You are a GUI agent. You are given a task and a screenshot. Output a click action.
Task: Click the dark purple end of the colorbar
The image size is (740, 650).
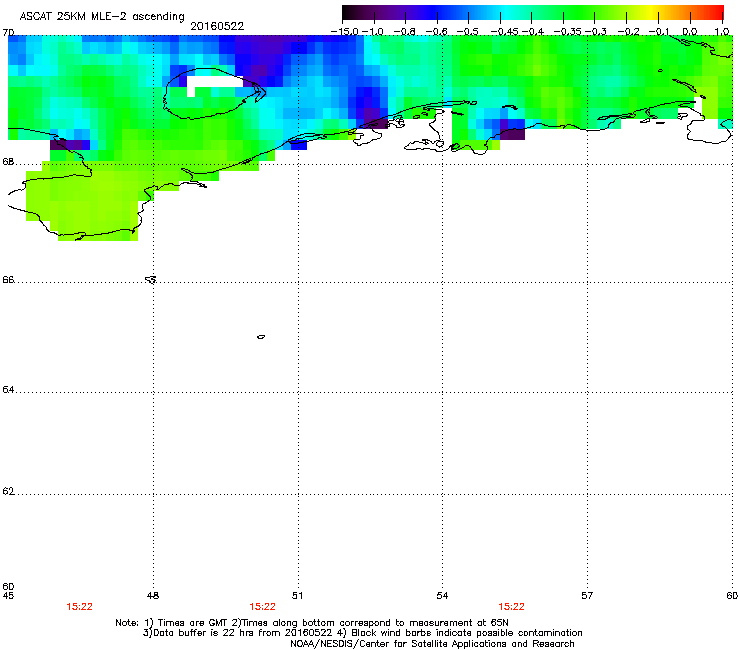pos(352,13)
